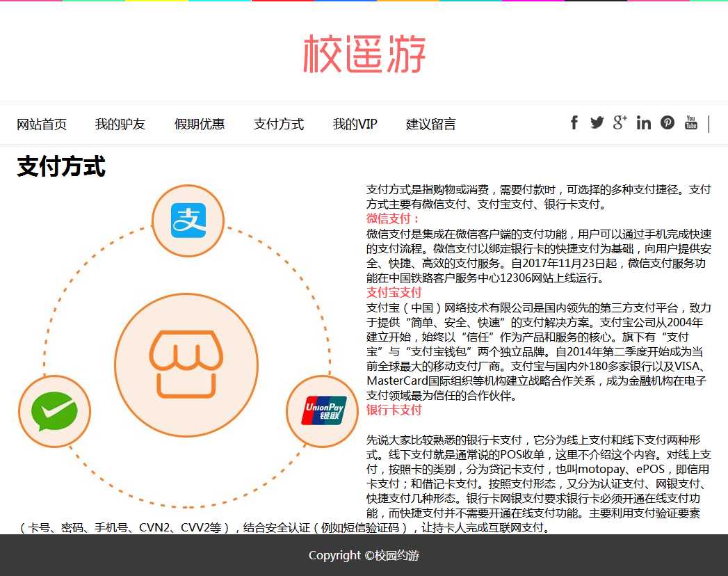Open the 我的驴友 menu item

(120, 125)
